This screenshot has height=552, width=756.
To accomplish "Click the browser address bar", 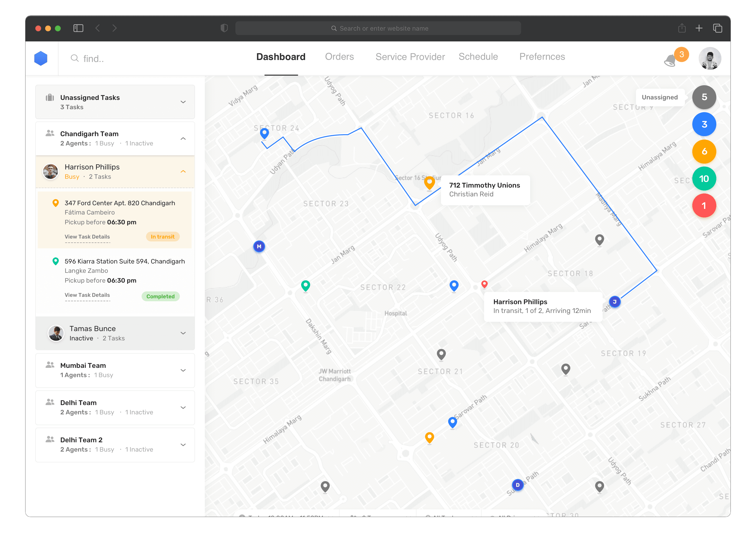I will [x=378, y=28].
